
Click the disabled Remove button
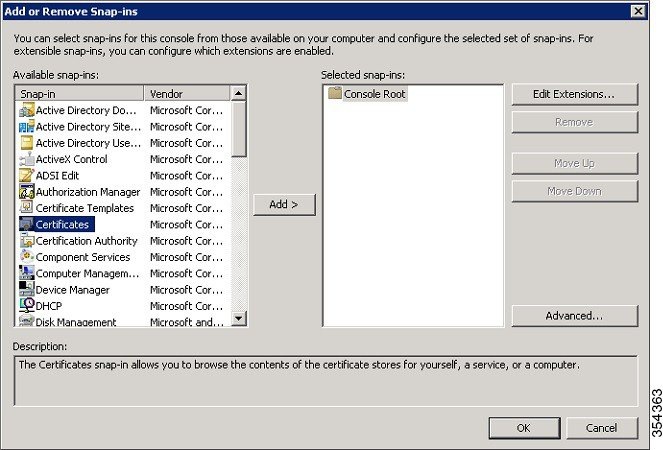coord(574,122)
